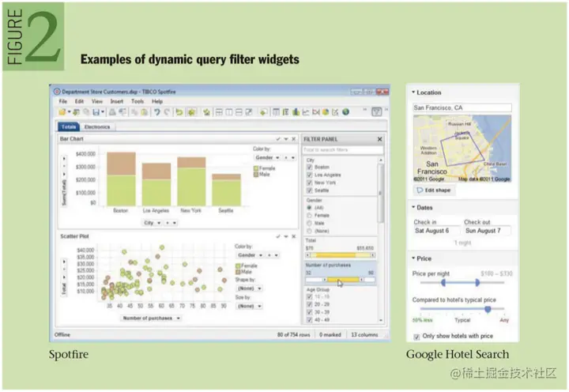Click the Cross Table visualization toolbar icon
Screen dimensions: 569x392
pyautogui.click(x=285, y=112)
